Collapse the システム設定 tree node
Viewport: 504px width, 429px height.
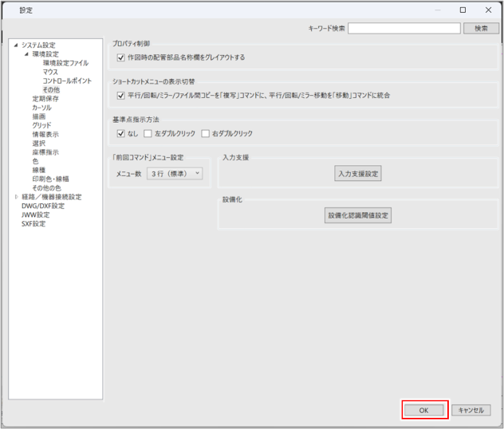[x=16, y=45]
